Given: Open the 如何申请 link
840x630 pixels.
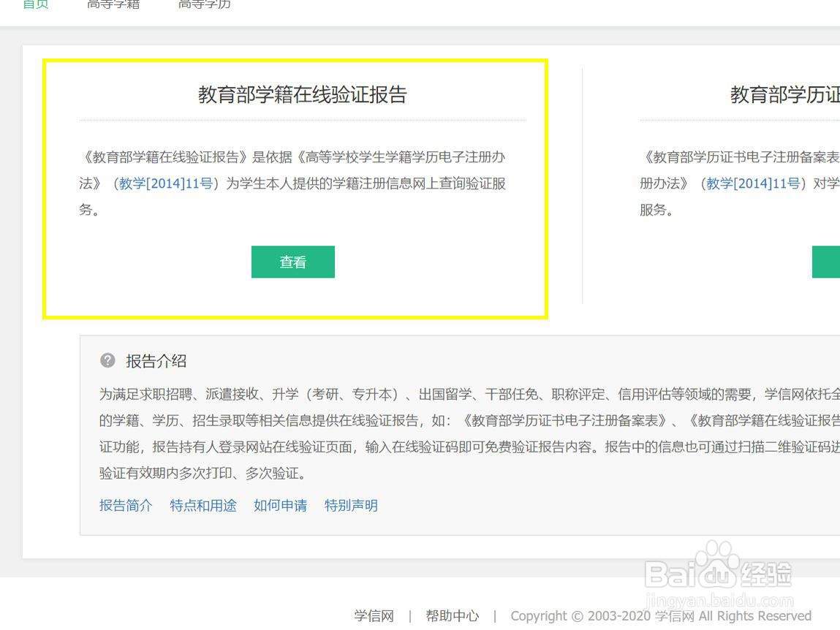Looking at the screenshot, I should click(281, 505).
